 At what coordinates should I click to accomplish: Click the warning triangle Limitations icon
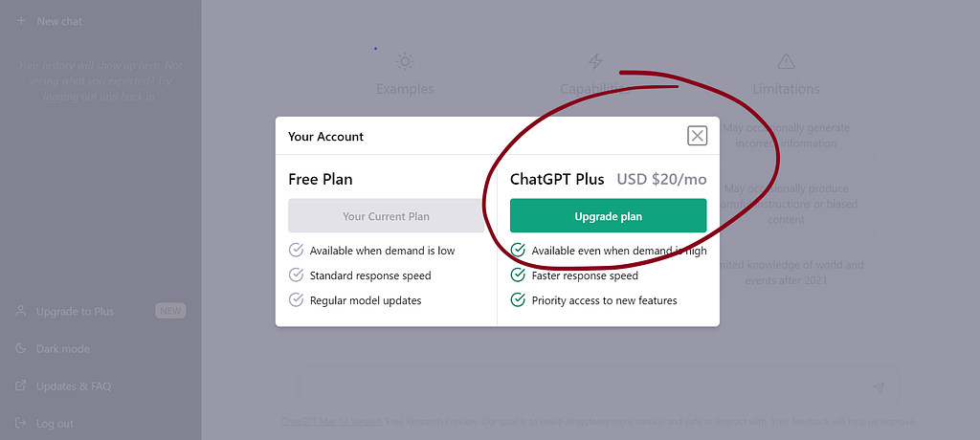[x=786, y=61]
